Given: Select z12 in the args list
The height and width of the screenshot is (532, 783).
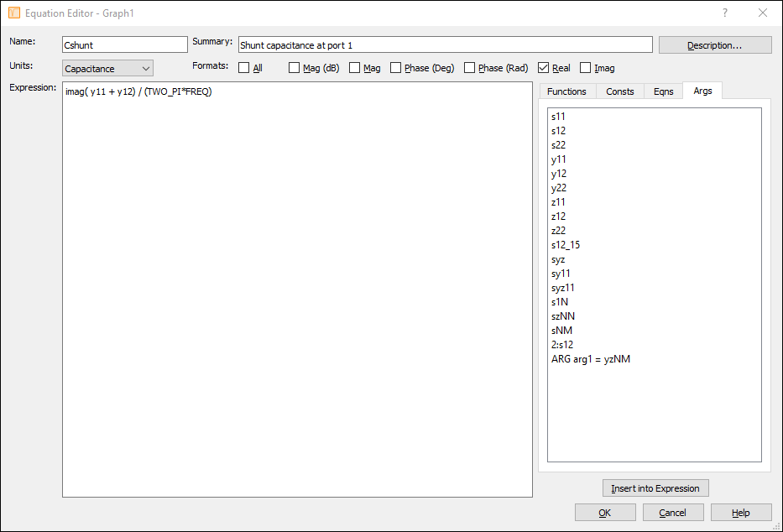Looking at the screenshot, I should pos(558,216).
